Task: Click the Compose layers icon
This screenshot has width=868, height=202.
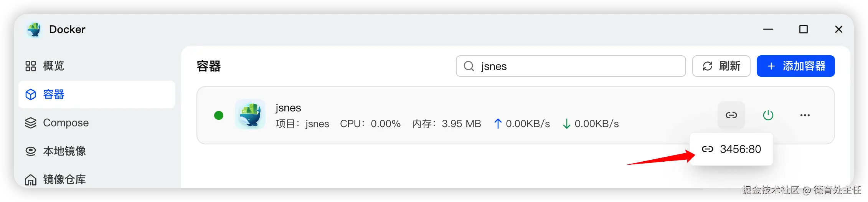Action: click(31, 123)
